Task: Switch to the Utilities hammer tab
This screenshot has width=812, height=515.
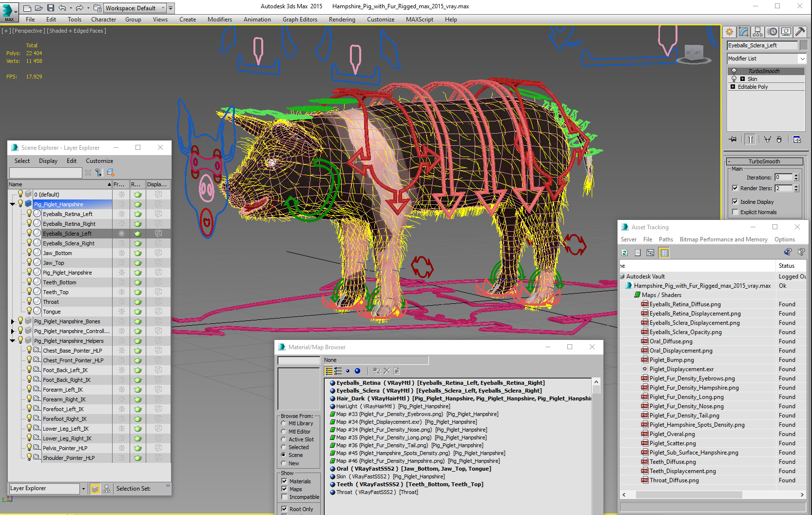Action: [800, 32]
